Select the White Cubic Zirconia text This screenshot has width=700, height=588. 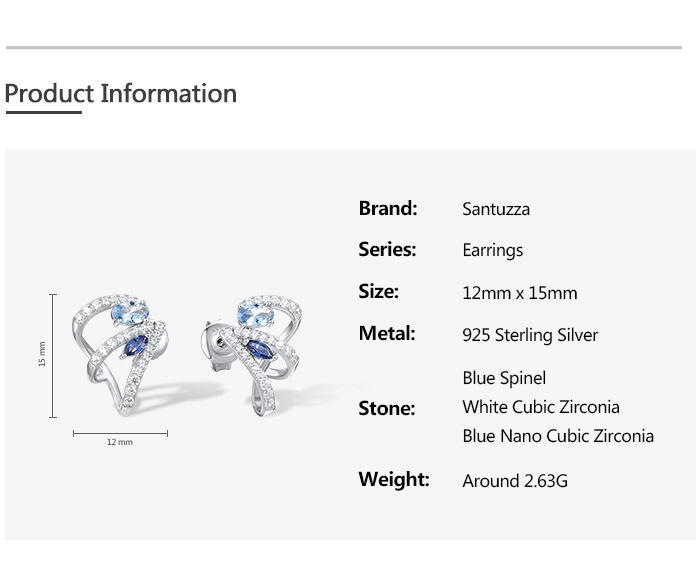click(541, 407)
